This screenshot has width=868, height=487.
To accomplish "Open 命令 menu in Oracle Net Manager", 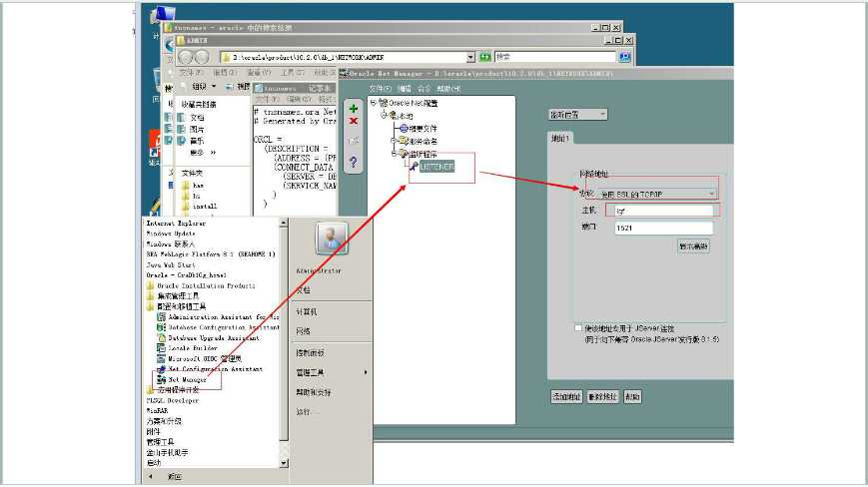I will point(424,89).
